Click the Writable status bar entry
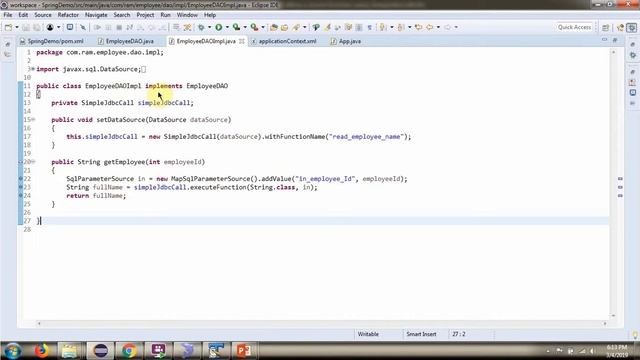 point(368,334)
